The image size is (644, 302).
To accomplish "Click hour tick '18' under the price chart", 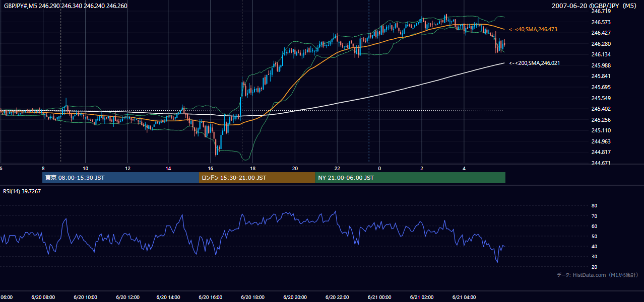I will click(253, 168).
